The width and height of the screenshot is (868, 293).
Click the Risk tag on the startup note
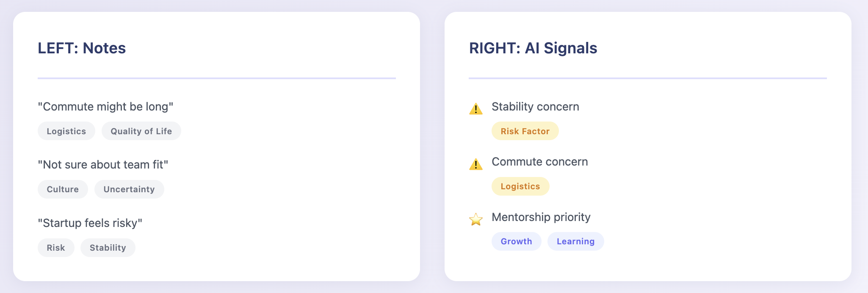pos(55,247)
